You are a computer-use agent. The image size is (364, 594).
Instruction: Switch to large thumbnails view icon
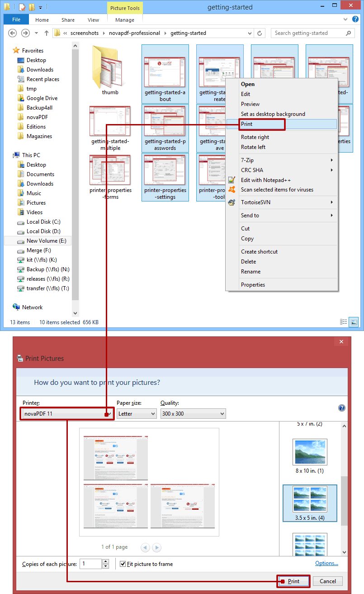(x=354, y=322)
